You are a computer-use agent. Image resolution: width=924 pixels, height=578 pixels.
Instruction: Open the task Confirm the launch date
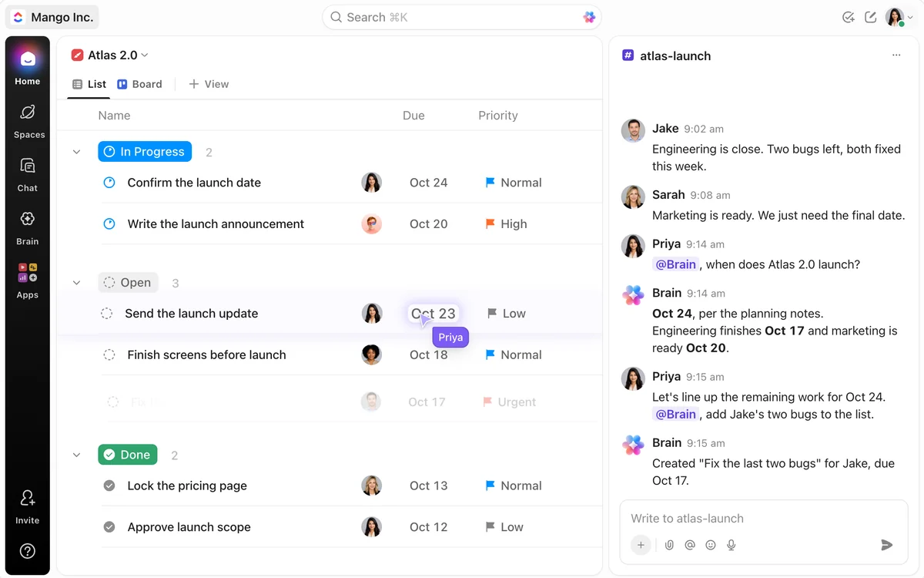[194, 183]
